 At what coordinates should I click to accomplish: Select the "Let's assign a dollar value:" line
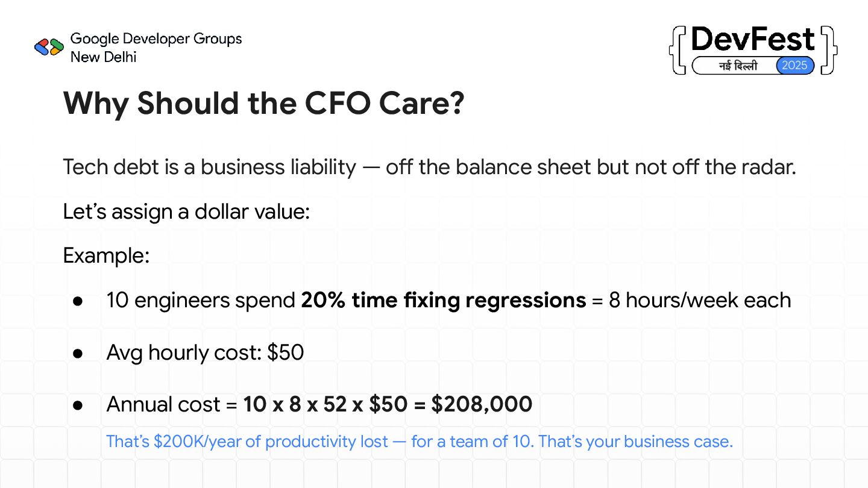pyautogui.click(x=186, y=211)
